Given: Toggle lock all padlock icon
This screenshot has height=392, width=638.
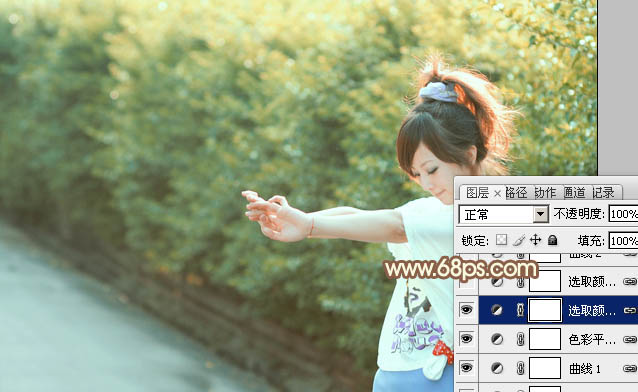Looking at the screenshot, I should [x=552, y=240].
